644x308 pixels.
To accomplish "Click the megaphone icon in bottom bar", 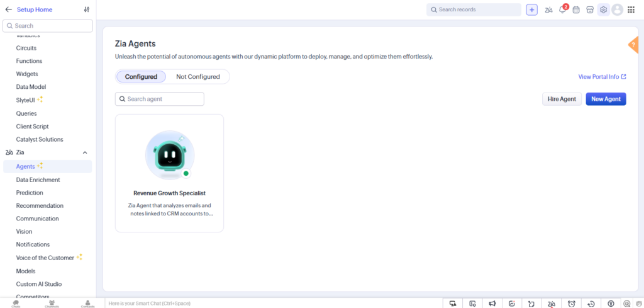I will 492,304.
